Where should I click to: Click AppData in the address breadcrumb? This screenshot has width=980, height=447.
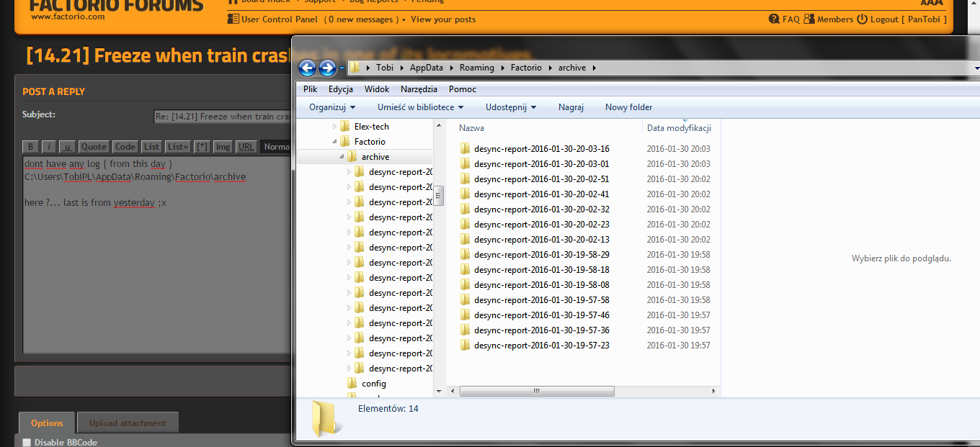click(427, 68)
